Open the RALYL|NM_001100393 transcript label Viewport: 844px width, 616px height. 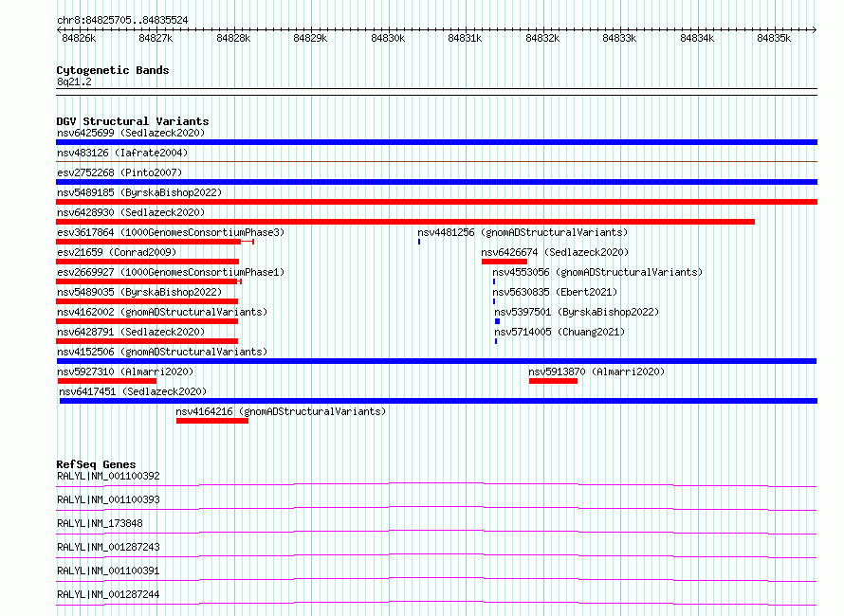click(x=108, y=499)
